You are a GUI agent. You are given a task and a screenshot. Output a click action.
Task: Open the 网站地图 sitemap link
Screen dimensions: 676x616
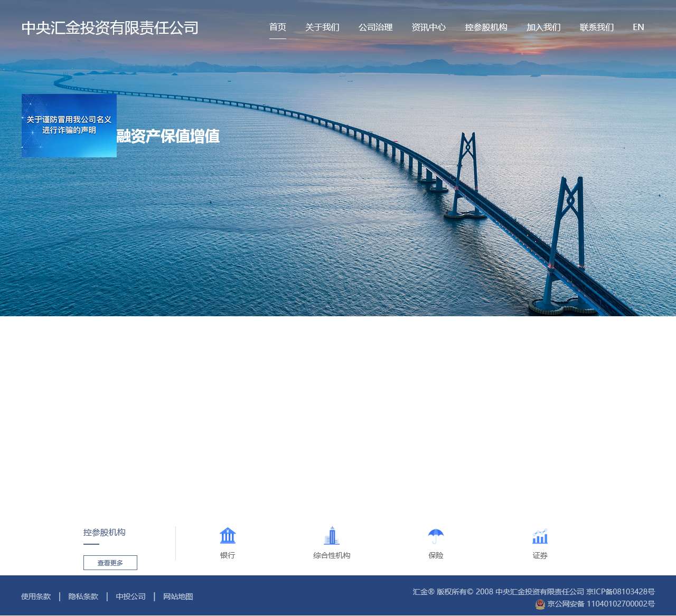pyautogui.click(x=177, y=596)
